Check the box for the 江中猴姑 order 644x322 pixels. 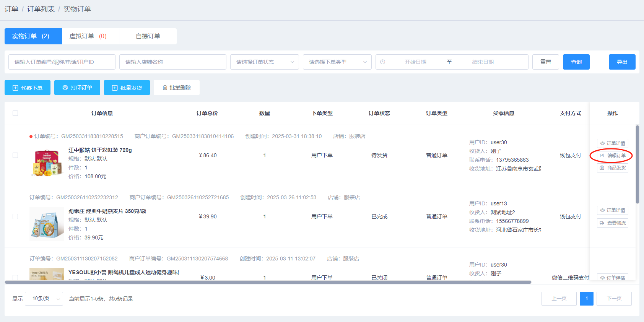(x=15, y=155)
